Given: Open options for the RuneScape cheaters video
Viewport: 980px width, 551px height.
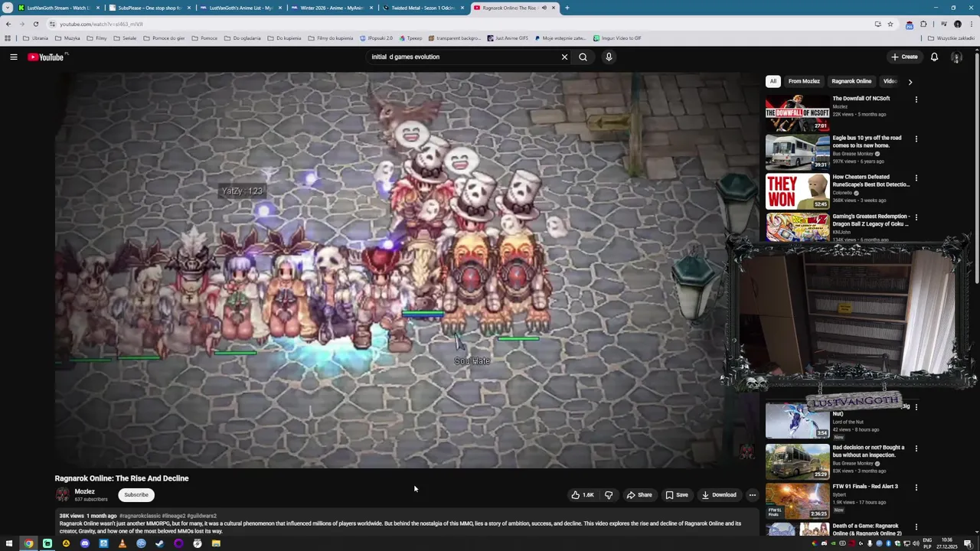Looking at the screenshot, I should (x=916, y=178).
